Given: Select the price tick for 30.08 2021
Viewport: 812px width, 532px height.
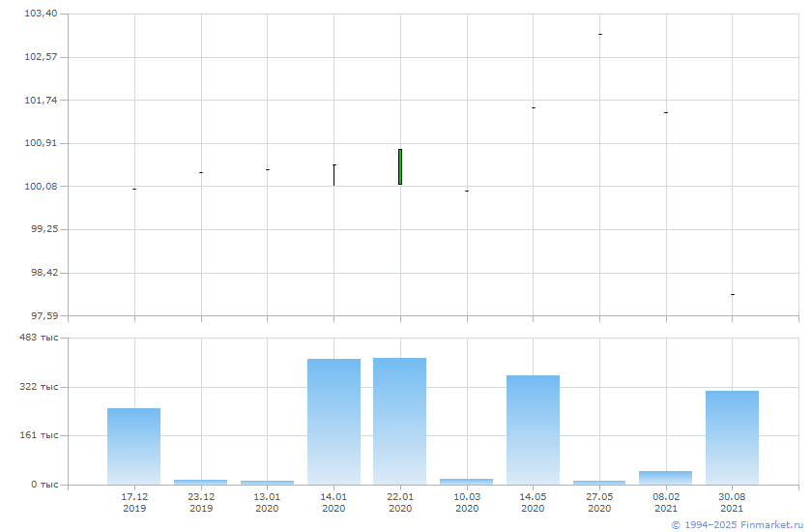Looking at the screenshot, I should pos(733,294).
